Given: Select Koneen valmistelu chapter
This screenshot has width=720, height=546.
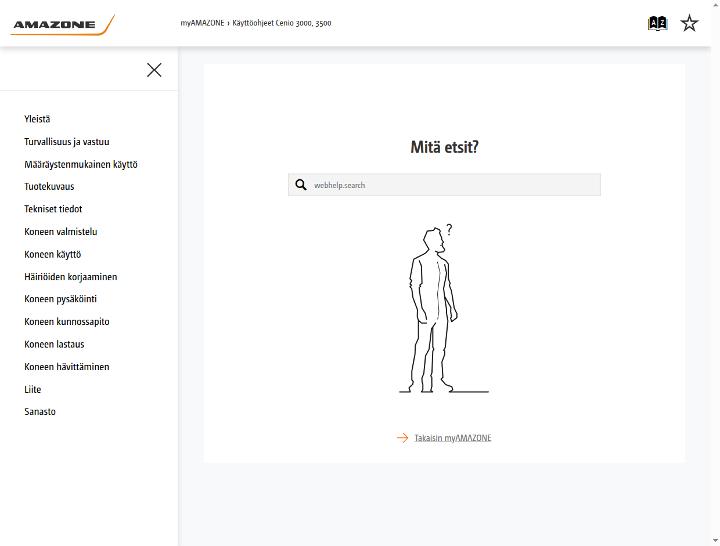Looking at the screenshot, I should [x=61, y=231].
